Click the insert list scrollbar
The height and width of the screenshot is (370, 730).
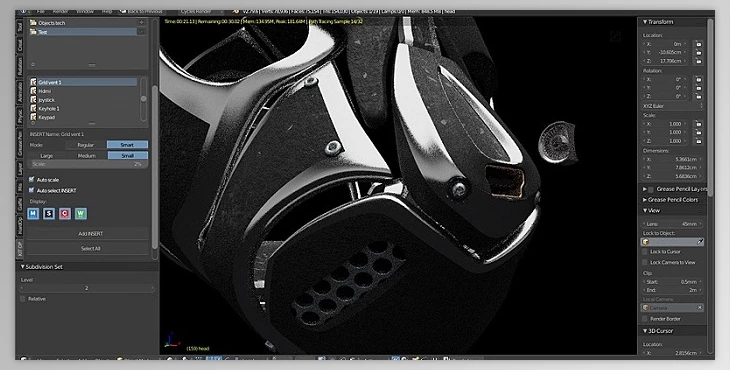click(143, 99)
